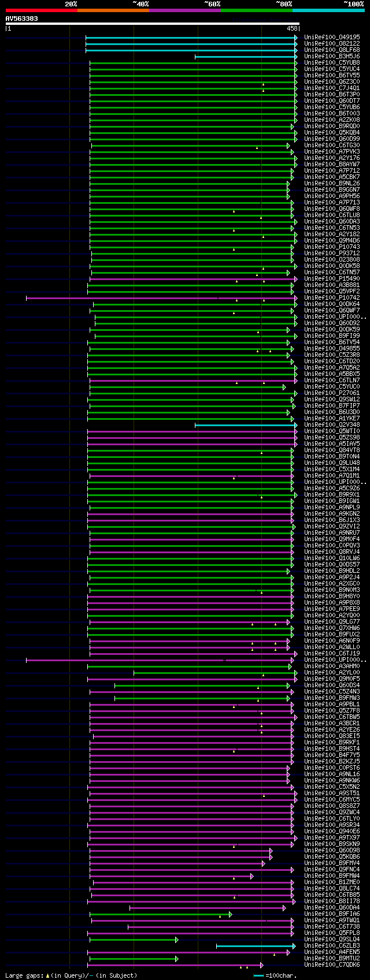Select label UniRef100_A9KGN2
The image size is (370, 980).
click(x=332, y=513)
